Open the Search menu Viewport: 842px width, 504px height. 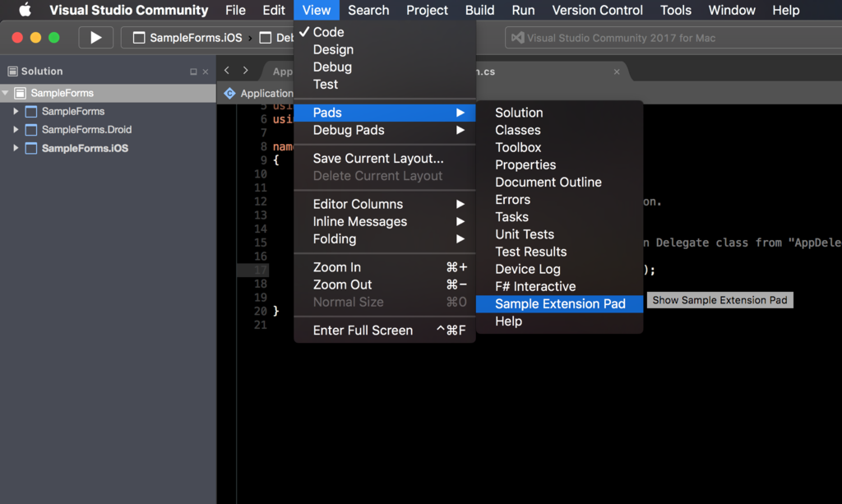pyautogui.click(x=368, y=10)
